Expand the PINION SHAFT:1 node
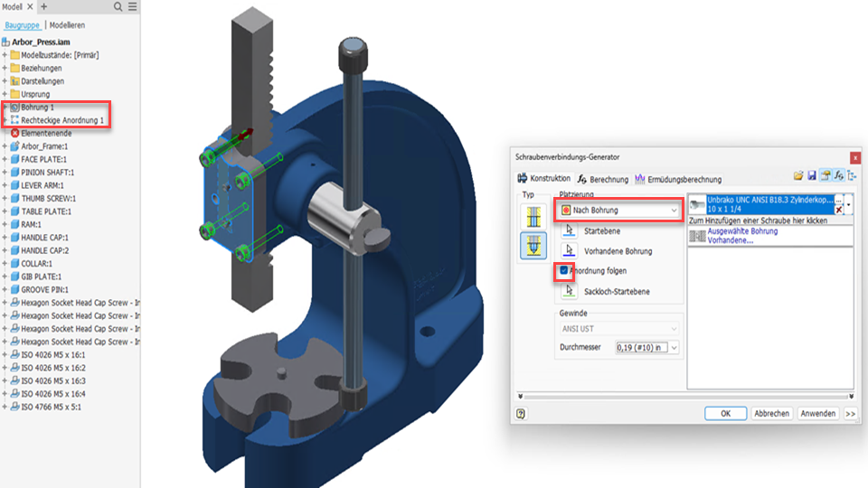868x488 pixels. 5,172
